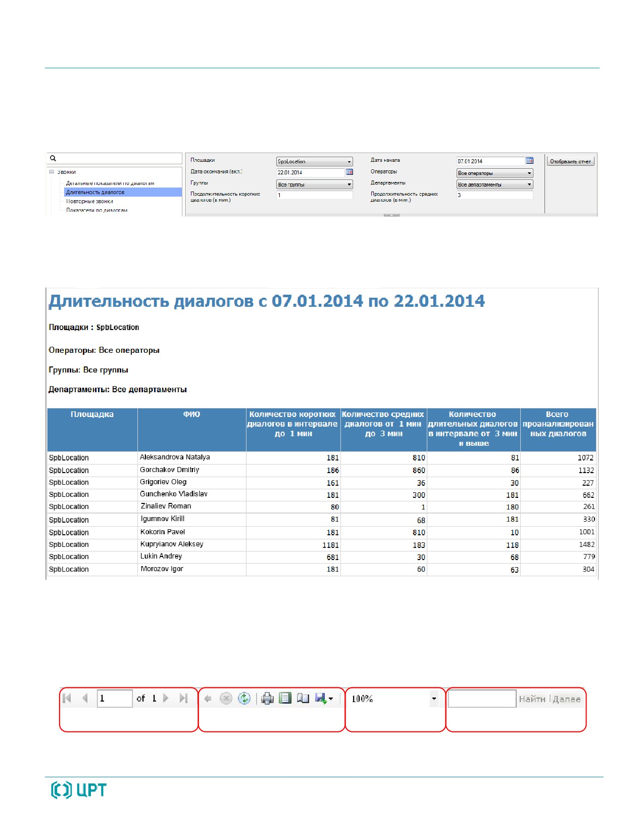This screenshot has height=834, width=644.
Task: Click the name Morozov Igor
Action: pyautogui.click(x=162, y=569)
